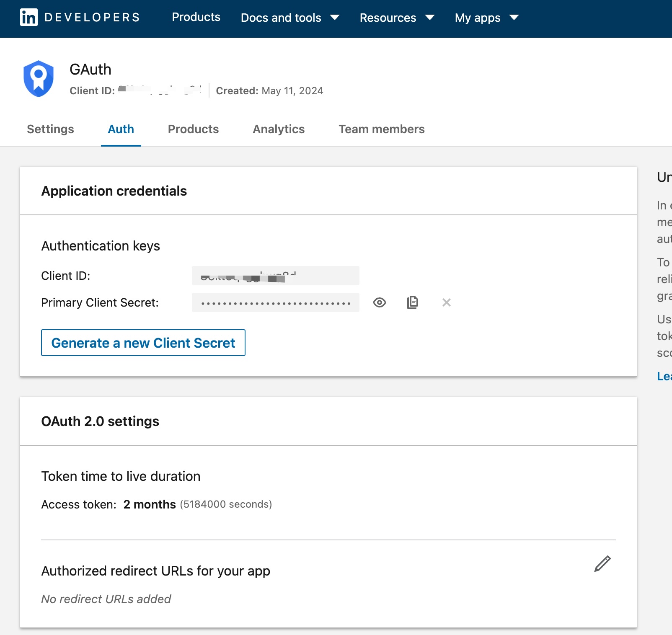Click the Client ID value field

click(276, 276)
